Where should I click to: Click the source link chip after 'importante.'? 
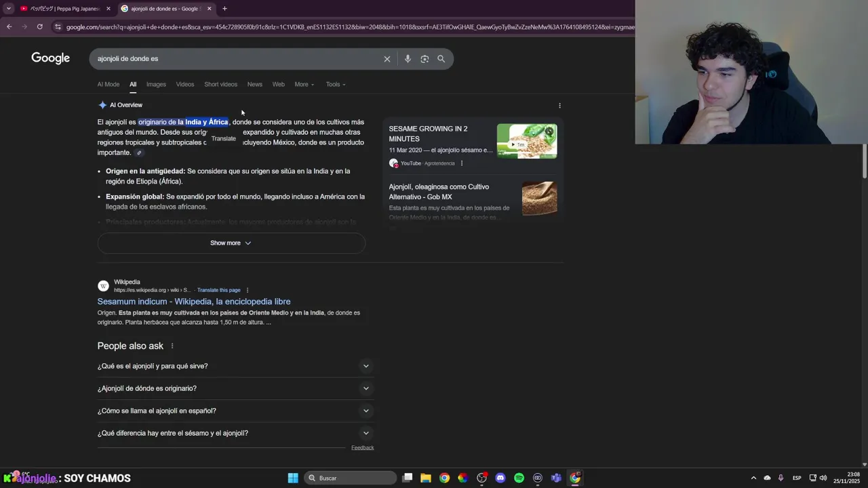(x=139, y=153)
